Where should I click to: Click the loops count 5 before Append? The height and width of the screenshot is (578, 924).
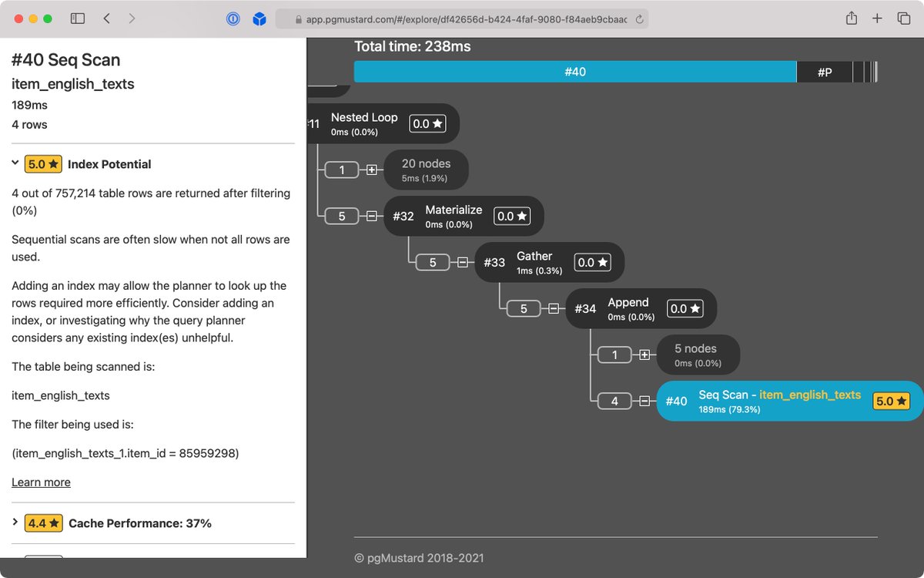524,308
